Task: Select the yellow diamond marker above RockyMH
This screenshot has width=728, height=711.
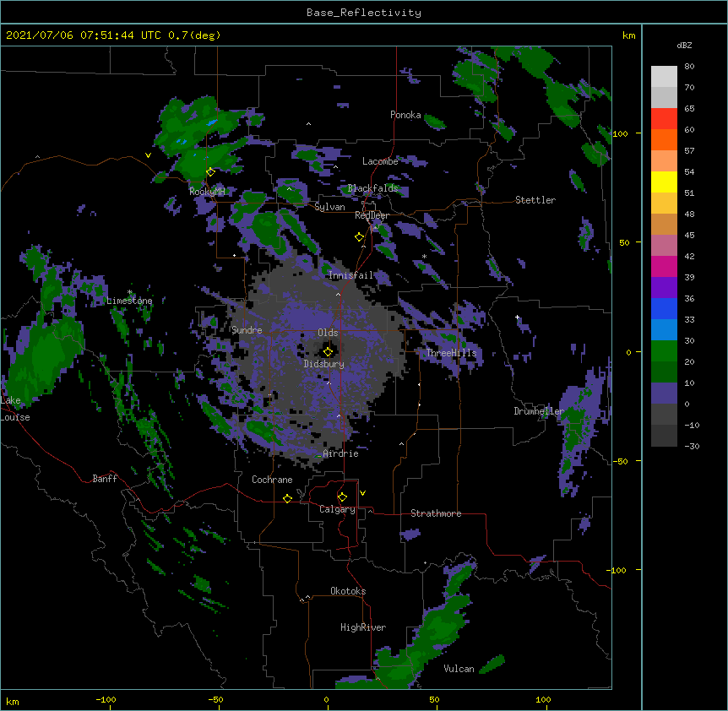Action: coord(210,172)
